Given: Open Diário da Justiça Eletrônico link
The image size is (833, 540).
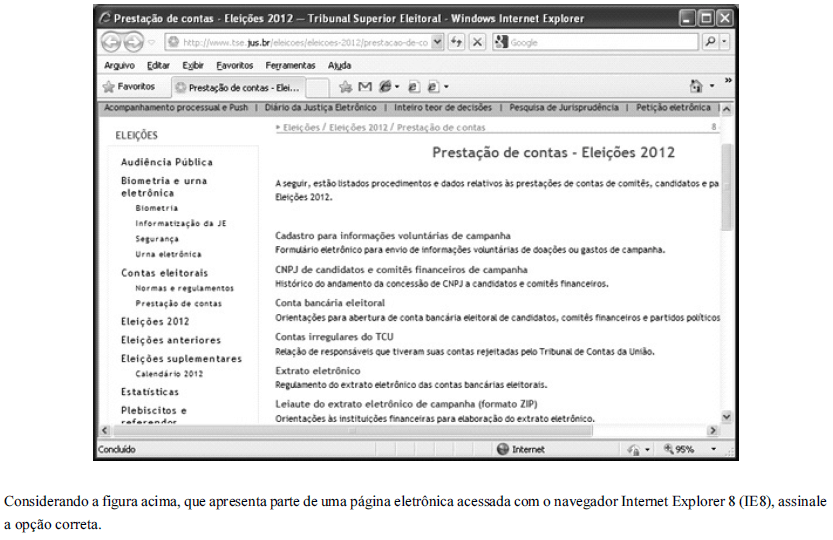Looking at the screenshot, I should (320, 107).
